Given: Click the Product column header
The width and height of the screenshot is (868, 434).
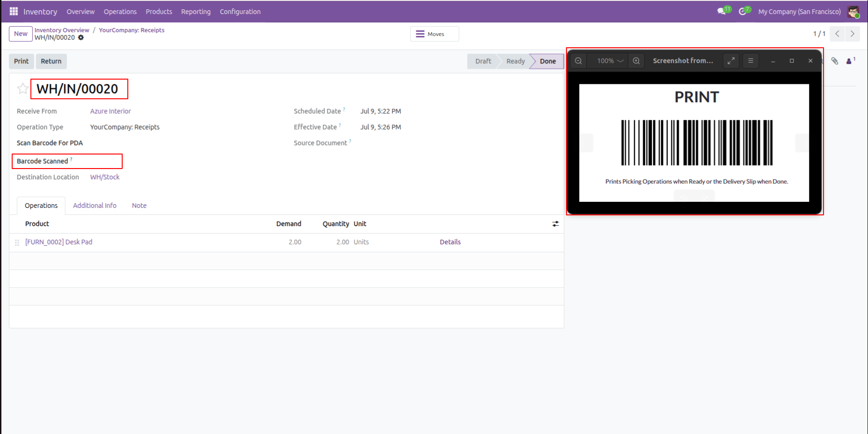Looking at the screenshot, I should click(37, 224).
